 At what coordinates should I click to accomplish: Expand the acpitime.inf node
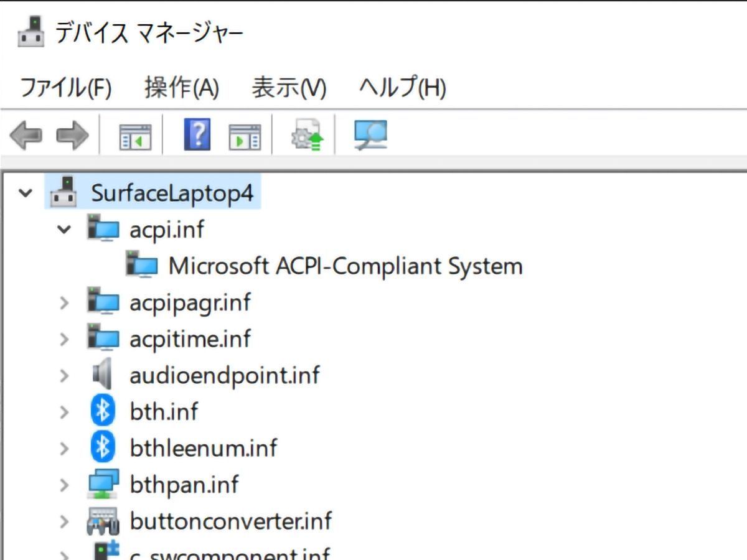[64, 339]
